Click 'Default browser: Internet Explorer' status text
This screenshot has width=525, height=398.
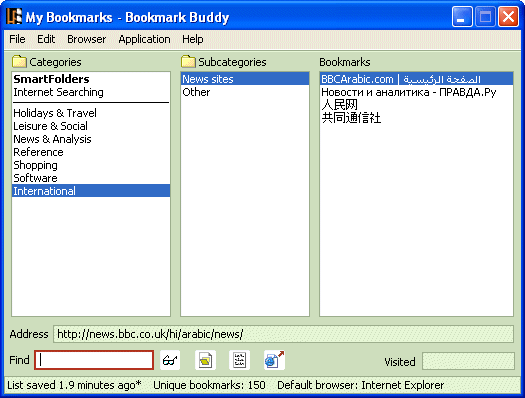tap(361, 385)
